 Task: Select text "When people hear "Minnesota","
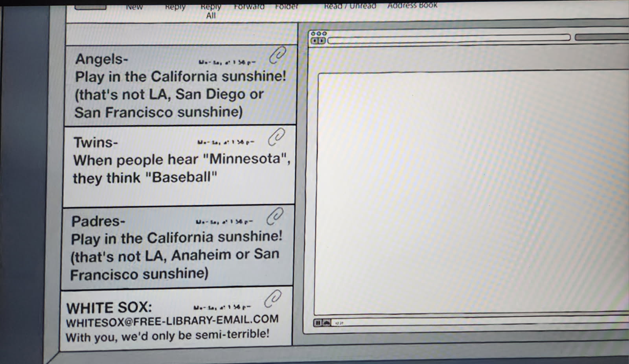[x=182, y=160]
